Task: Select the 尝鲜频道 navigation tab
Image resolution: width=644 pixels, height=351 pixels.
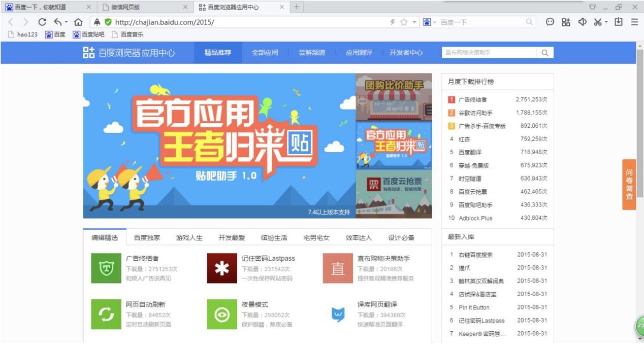Action: click(312, 53)
